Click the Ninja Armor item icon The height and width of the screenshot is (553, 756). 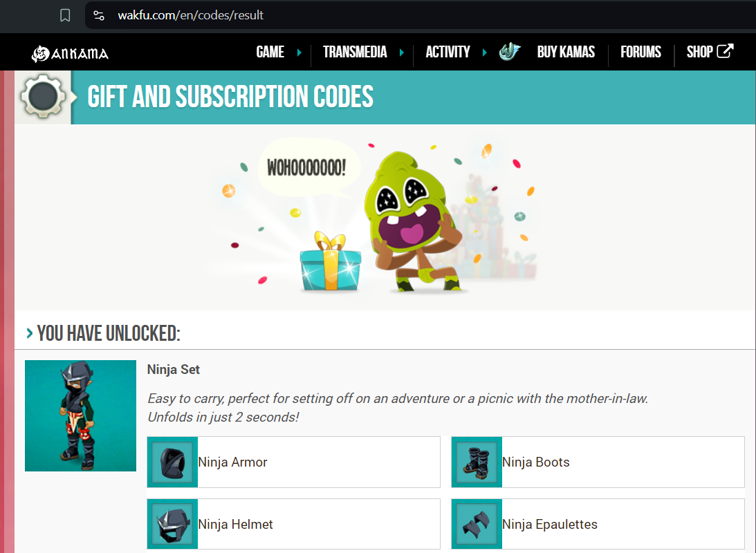pyautogui.click(x=173, y=462)
